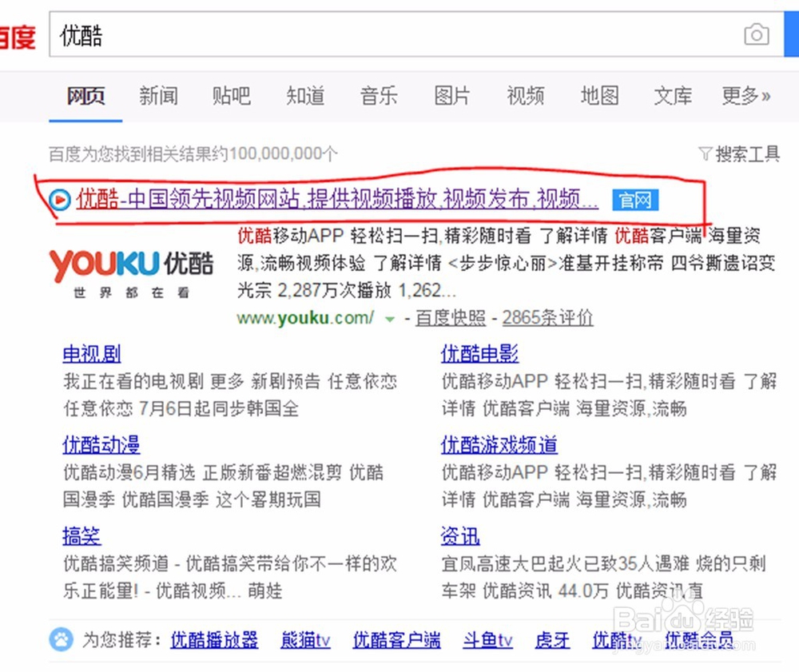Click the recommended 虎牙 link
Screen dimensions: 799x672
pyautogui.click(x=552, y=640)
